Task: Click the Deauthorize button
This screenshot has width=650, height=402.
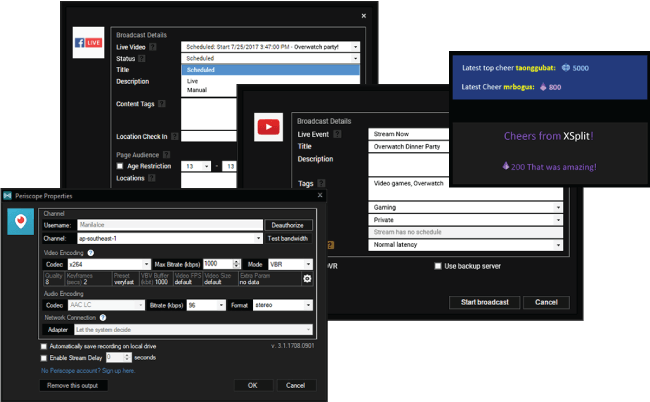Action: pyautogui.click(x=288, y=225)
